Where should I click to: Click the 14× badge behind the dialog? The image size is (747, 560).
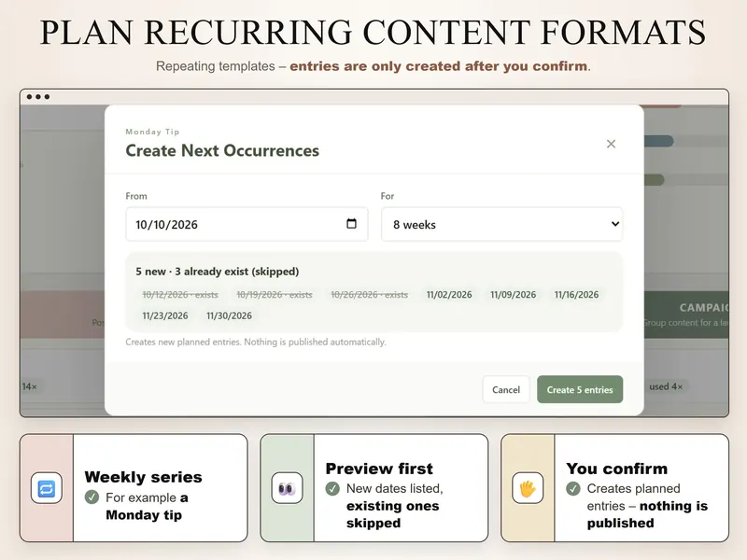coord(30,386)
